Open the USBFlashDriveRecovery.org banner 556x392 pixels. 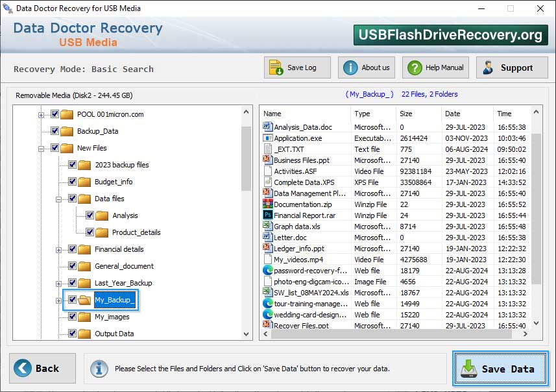(x=450, y=35)
